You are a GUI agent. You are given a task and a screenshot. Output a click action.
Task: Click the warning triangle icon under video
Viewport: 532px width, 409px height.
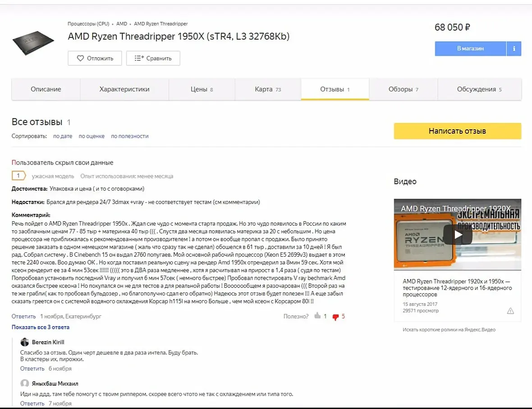(510, 311)
